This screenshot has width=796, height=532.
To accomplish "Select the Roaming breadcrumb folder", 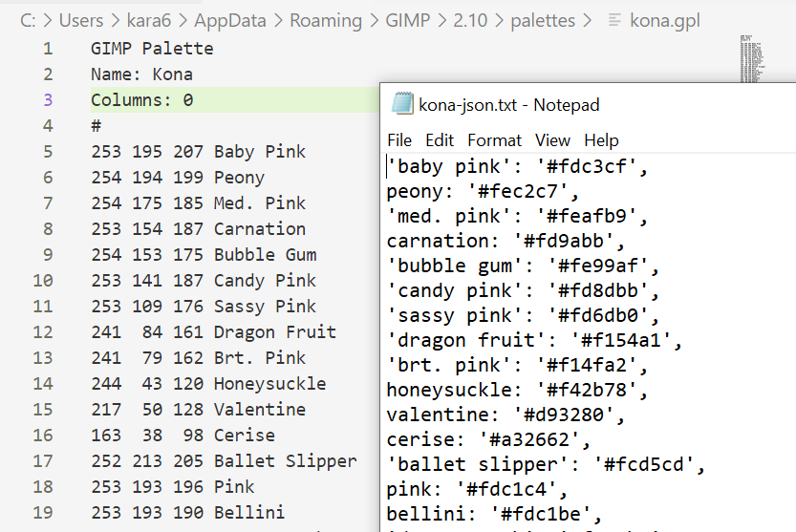I will [x=327, y=20].
